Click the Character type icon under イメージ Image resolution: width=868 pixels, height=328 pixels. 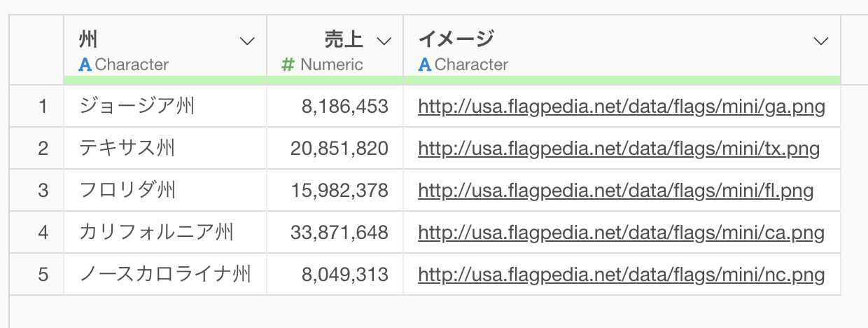pos(425,65)
